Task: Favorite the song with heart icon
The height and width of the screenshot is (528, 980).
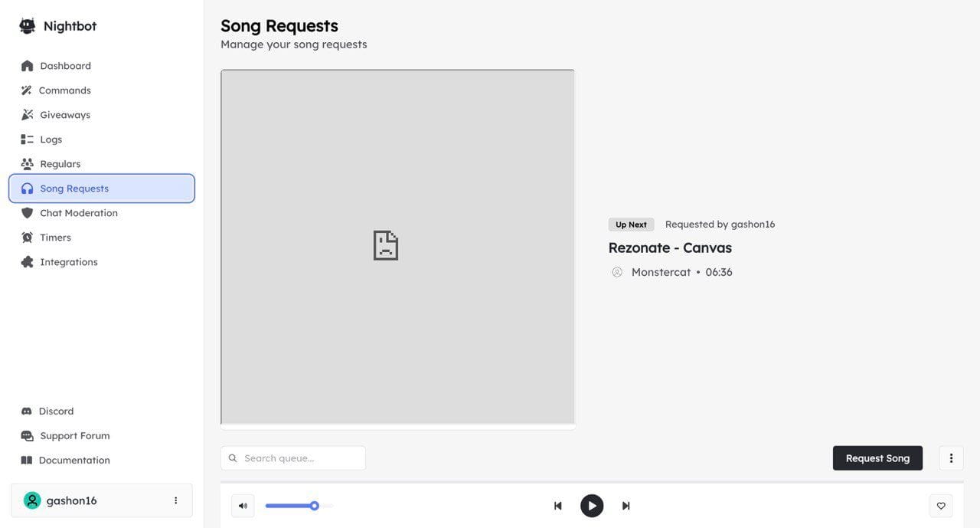Action: [x=941, y=506]
